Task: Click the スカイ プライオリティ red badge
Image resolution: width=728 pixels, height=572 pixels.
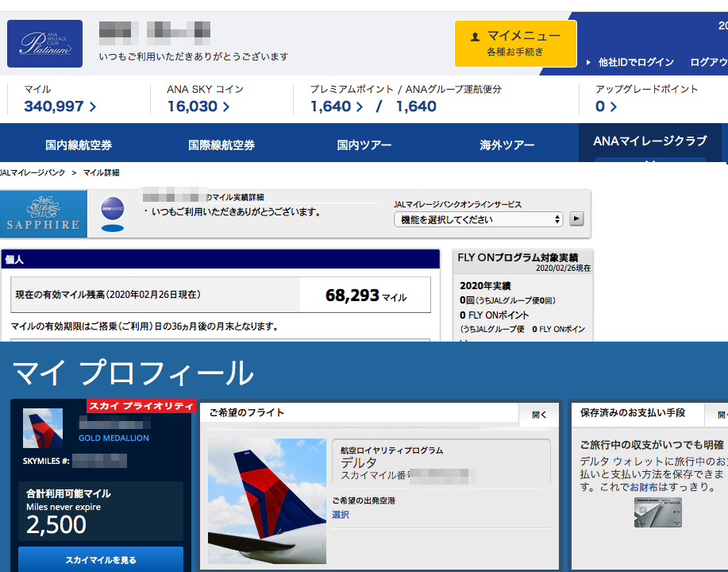Action: [x=141, y=406]
